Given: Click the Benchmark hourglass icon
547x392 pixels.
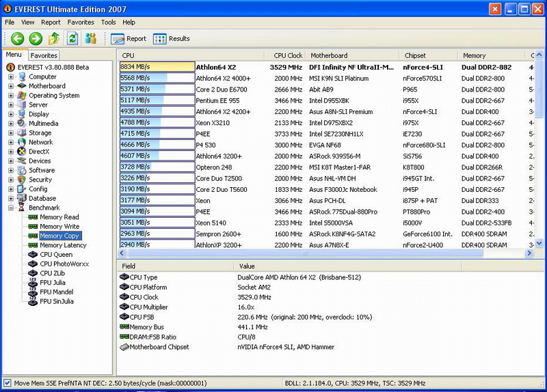Looking at the screenshot, I should click(x=22, y=208).
